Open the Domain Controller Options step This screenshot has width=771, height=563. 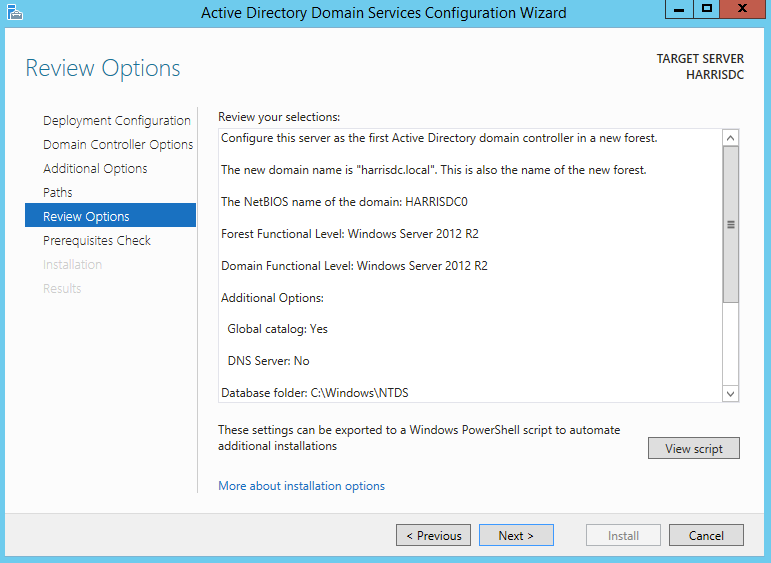pos(118,144)
